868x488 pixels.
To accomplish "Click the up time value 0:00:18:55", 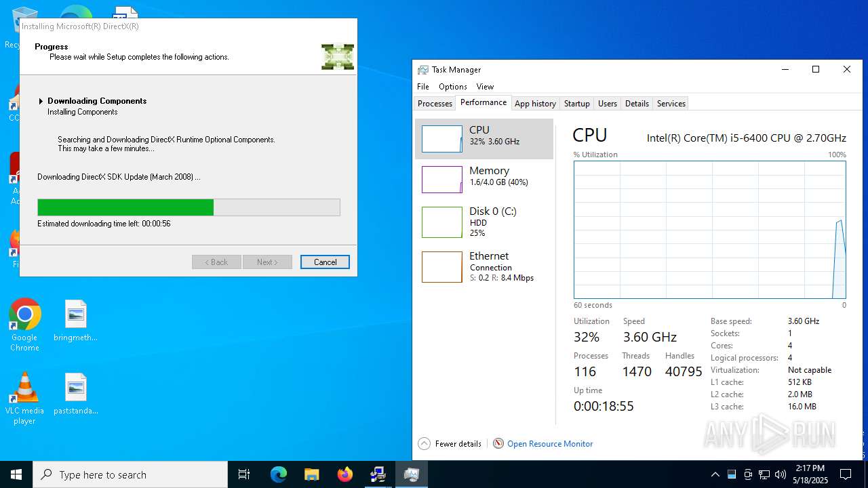I will point(604,406).
